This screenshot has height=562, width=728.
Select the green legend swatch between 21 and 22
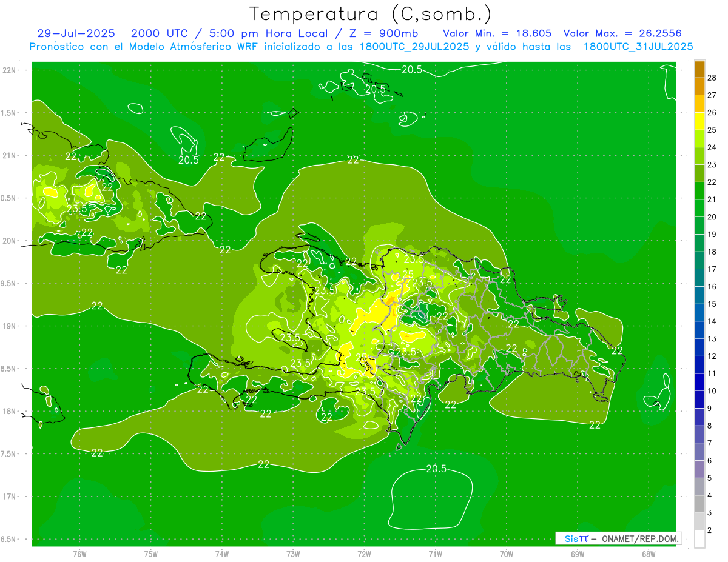click(699, 191)
